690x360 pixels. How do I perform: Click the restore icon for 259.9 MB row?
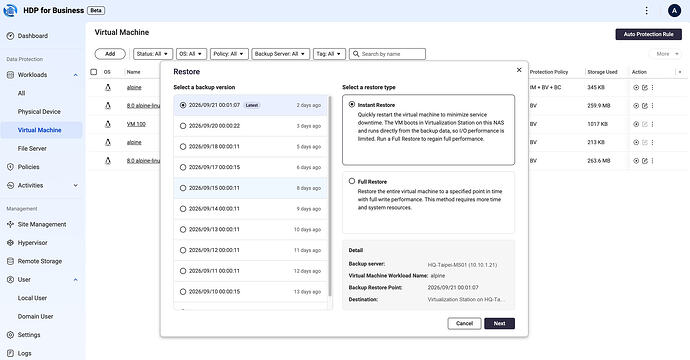pos(636,106)
